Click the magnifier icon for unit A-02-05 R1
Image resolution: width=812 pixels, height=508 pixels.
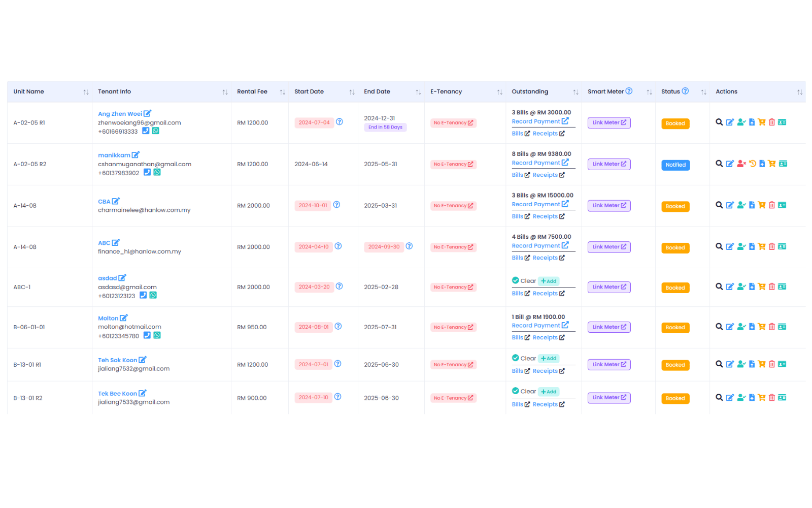coord(719,122)
